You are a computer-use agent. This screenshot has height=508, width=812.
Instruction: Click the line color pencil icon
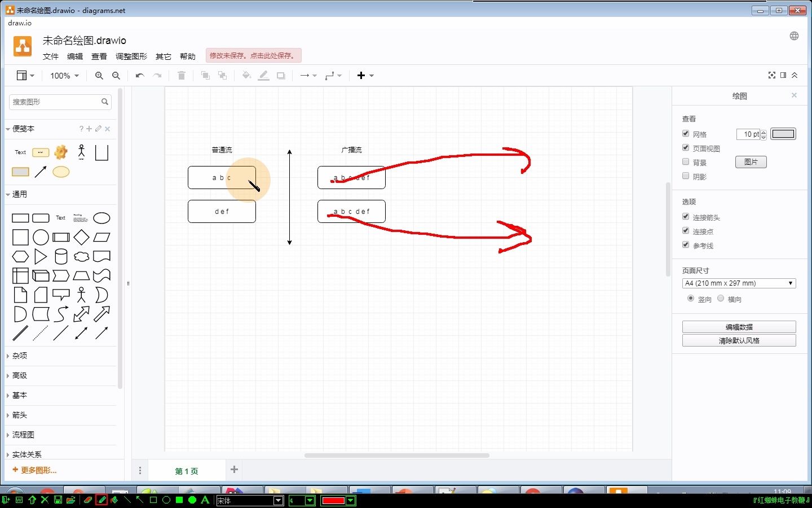[263, 76]
